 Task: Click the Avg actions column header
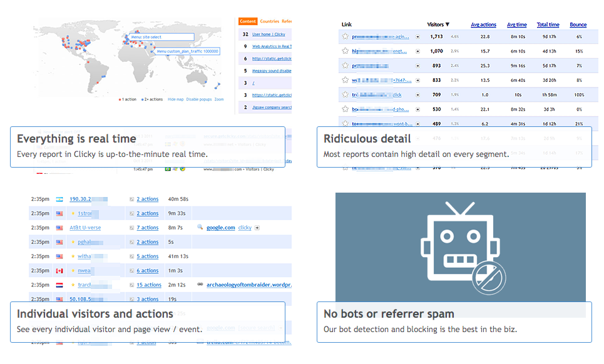coord(483,24)
